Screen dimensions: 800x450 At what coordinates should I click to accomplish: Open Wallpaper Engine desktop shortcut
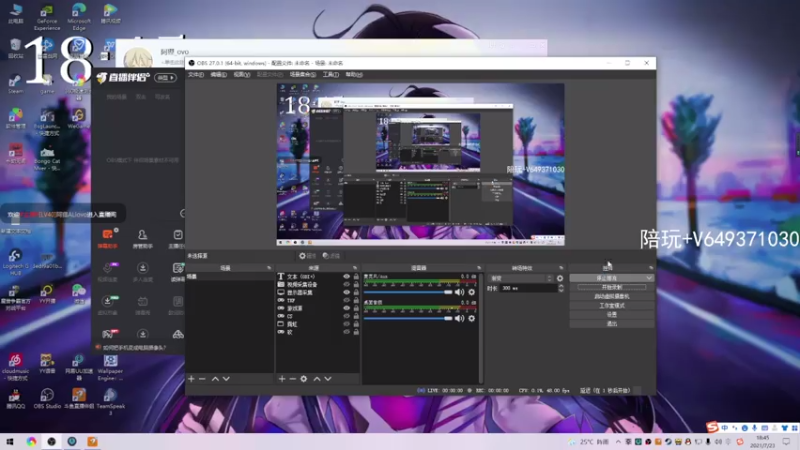tap(110, 367)
